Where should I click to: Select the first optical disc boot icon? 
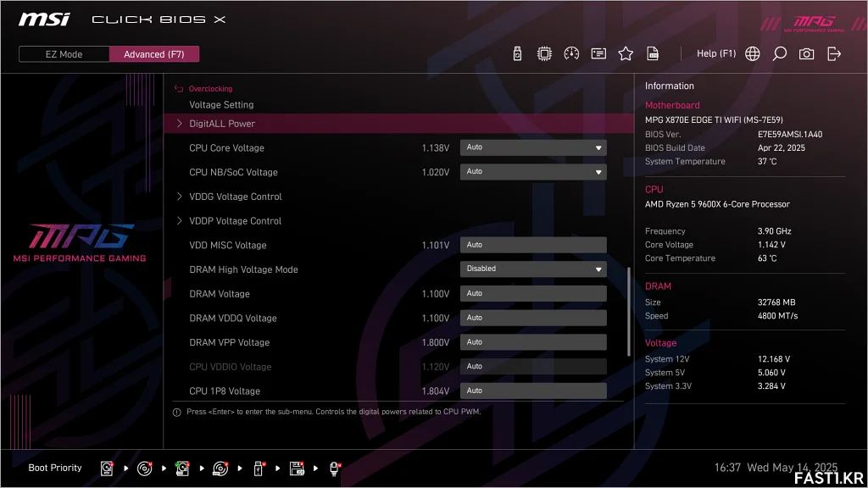(144, 468)
